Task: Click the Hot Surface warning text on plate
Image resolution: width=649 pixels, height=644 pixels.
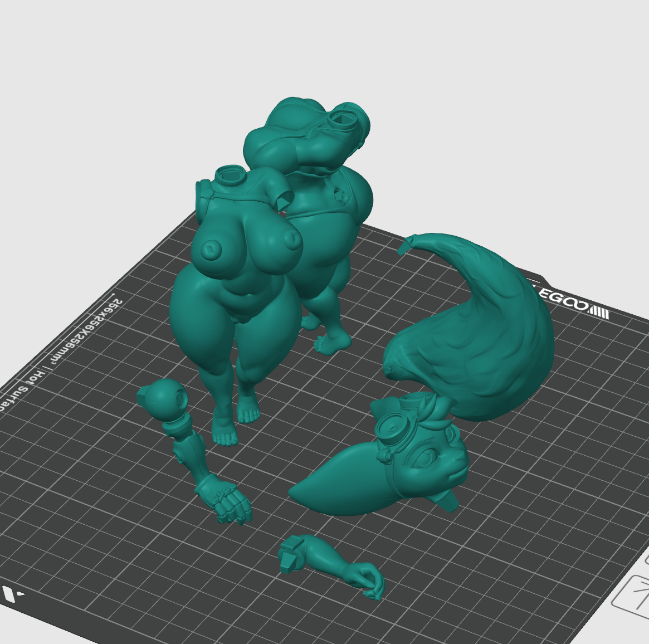Action: point(21,390)
